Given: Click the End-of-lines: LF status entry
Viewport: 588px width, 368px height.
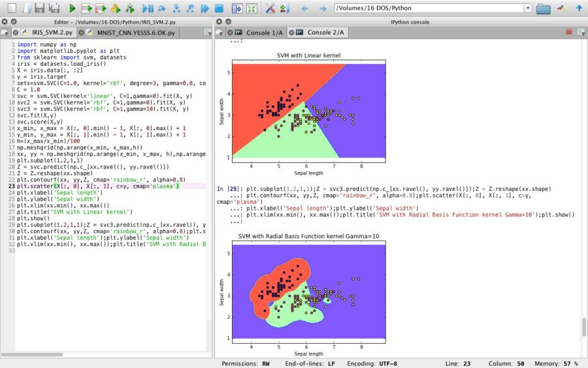Looking at the screenshot, I should pos(310,363).
